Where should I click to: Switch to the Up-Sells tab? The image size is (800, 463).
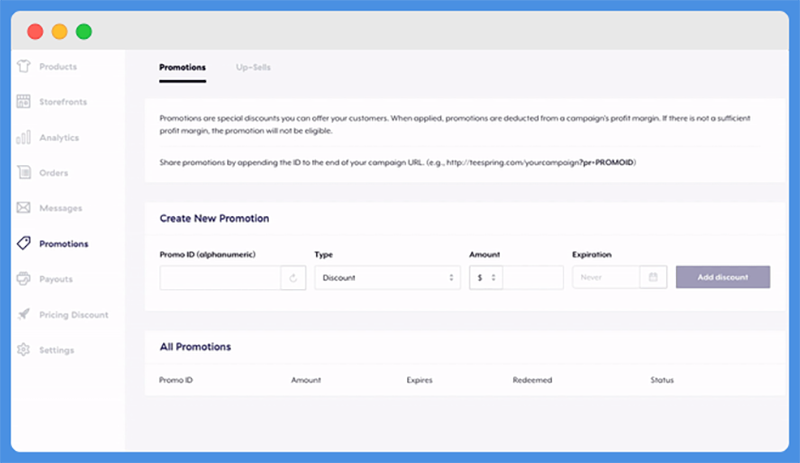253,67
